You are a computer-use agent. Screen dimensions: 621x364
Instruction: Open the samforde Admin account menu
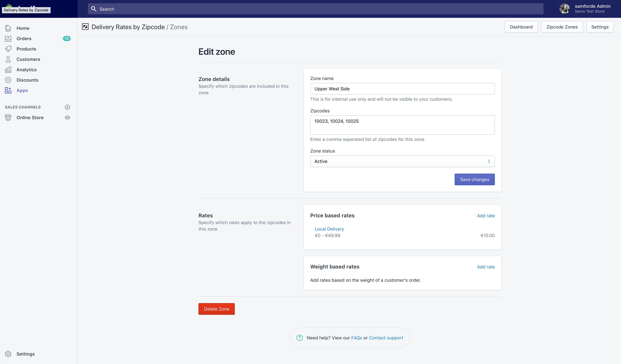[x=587, y=9]
